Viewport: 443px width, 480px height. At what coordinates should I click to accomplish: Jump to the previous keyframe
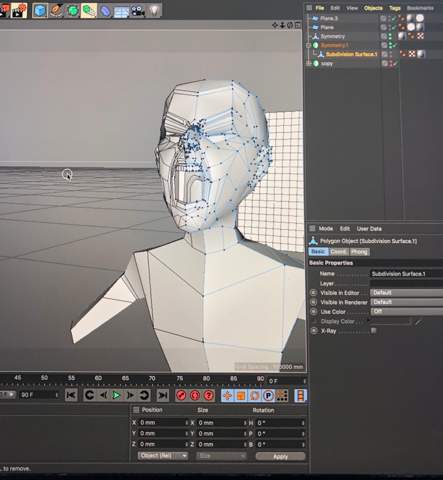click(x=89, y=395)
